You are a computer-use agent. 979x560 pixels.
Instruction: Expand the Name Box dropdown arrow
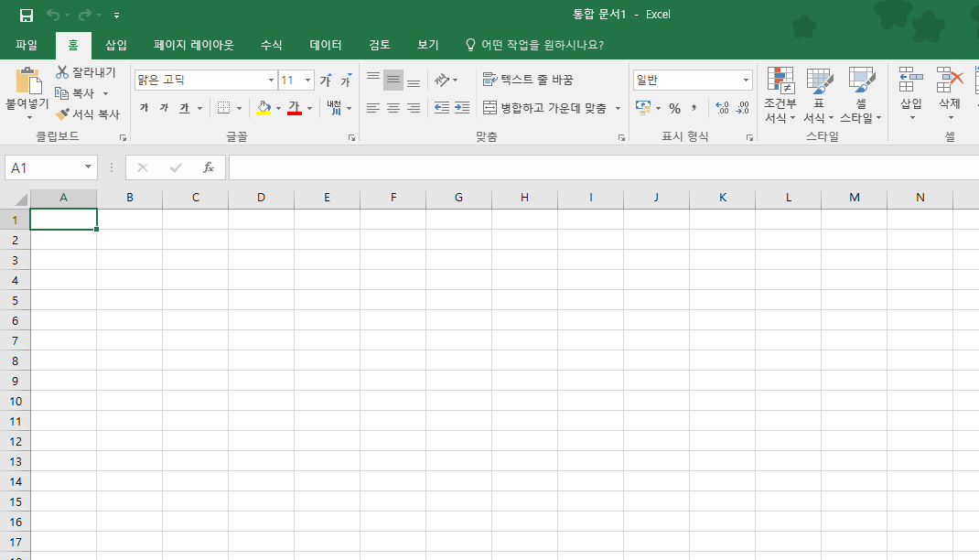point(89,167)
